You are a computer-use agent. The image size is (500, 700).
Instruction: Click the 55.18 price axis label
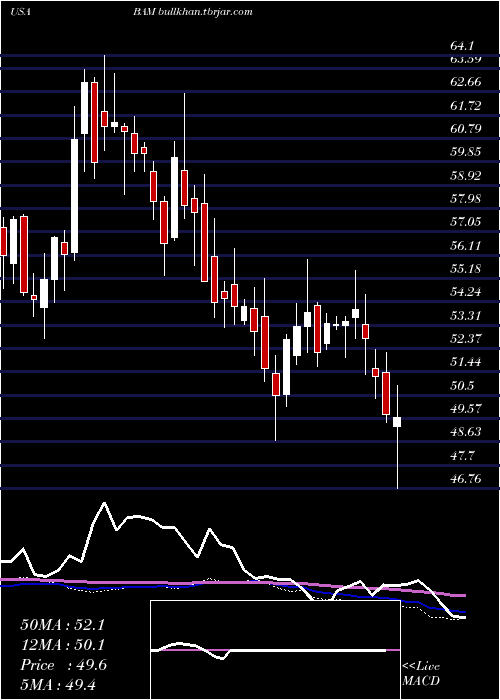(466, 268)
